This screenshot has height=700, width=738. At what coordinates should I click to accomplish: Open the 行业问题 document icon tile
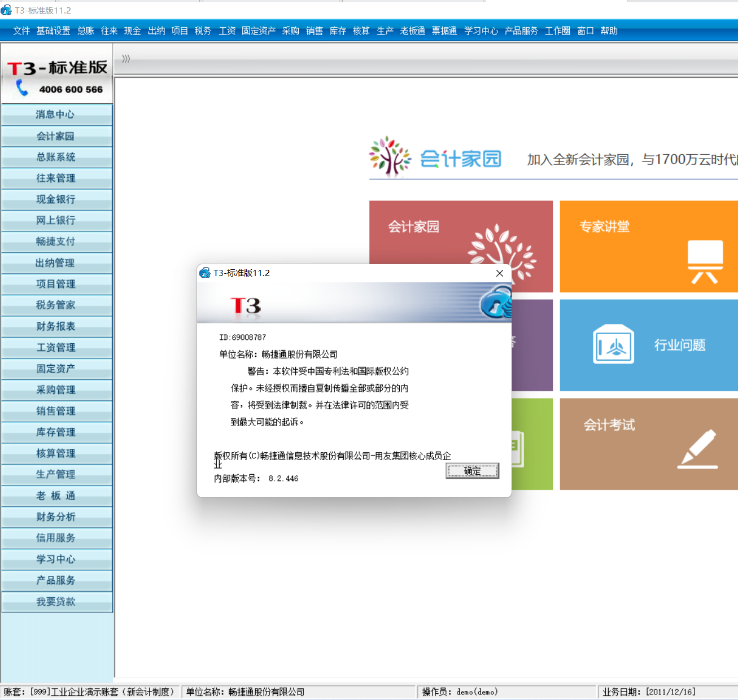613,344
